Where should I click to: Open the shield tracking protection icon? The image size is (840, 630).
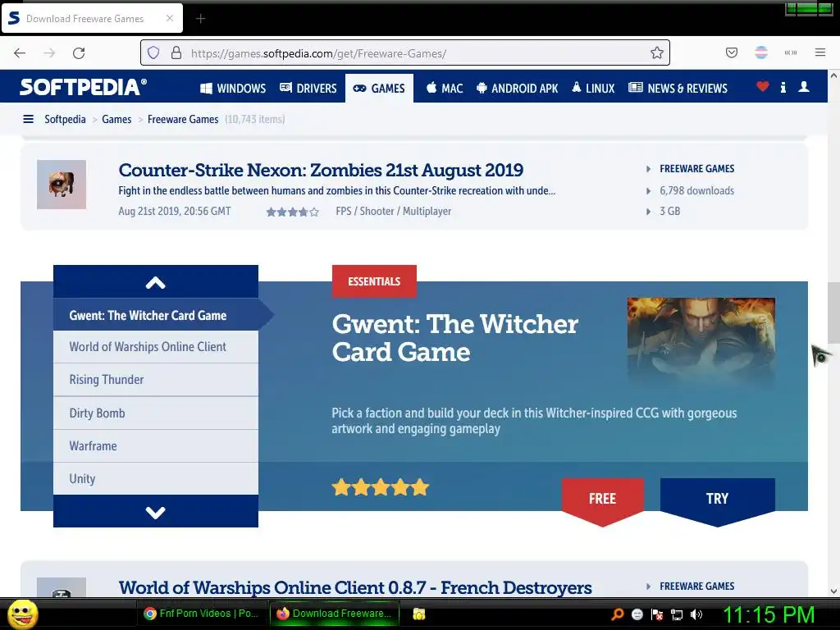click(153, 52)
